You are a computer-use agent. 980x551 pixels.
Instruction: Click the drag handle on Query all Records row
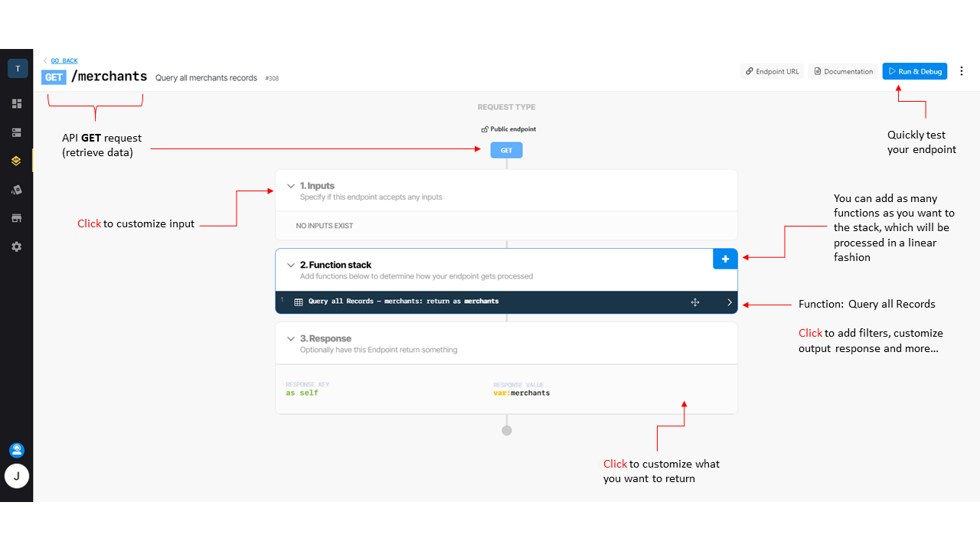[x=695, y=302]
